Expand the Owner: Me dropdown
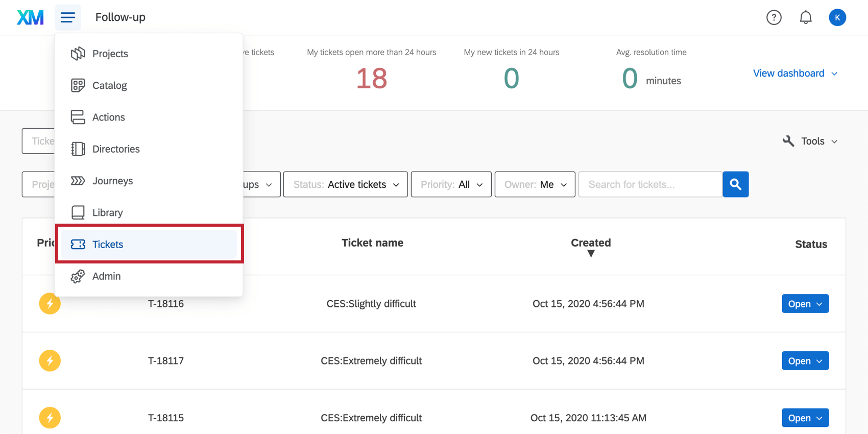The height and width of the screenshot is (434, 868). (535, 184)
